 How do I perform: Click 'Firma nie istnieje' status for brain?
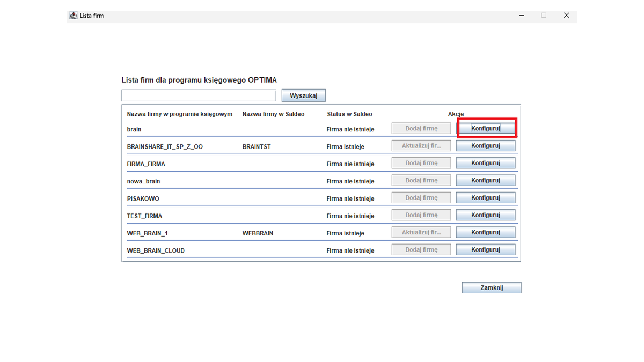point(350,129)
